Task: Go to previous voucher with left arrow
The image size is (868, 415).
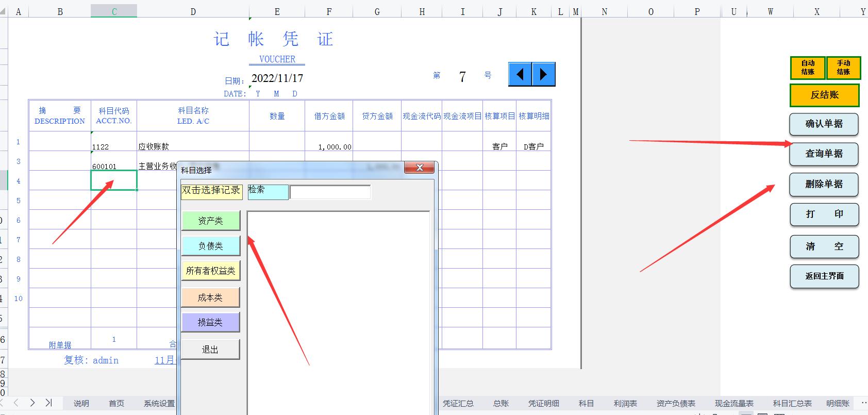Action: pyautogui.click(x=520, y=74)
